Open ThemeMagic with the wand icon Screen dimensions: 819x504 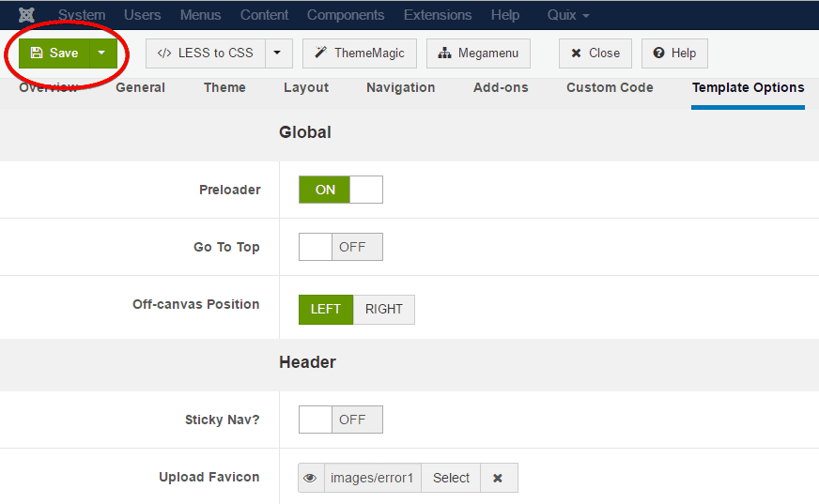pos(360,53)
